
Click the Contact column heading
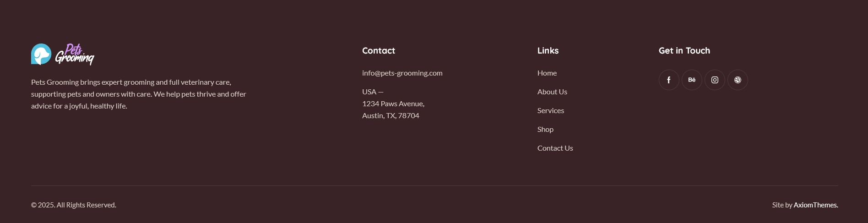[378, 50]
